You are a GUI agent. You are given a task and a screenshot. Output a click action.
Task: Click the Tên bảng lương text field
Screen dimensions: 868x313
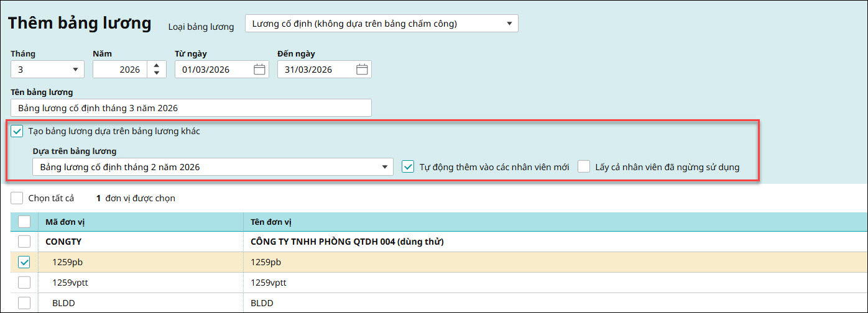pyautogui.click(x=191, y=108)
